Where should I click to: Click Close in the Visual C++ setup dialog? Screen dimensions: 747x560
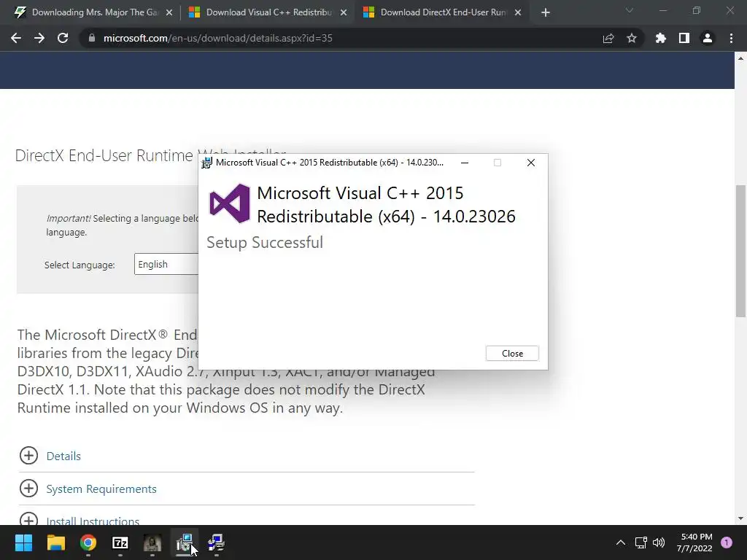[512, 354]
